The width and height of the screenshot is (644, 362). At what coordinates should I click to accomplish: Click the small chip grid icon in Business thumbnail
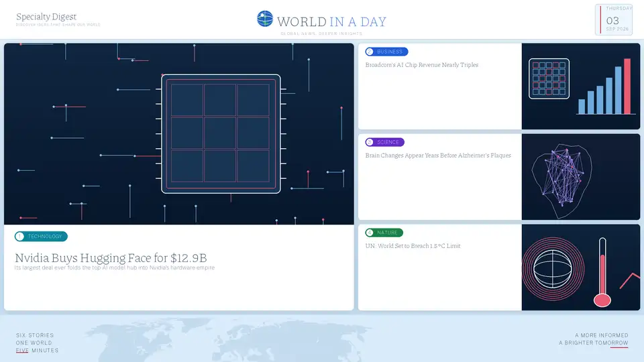[x=549, y=78]
